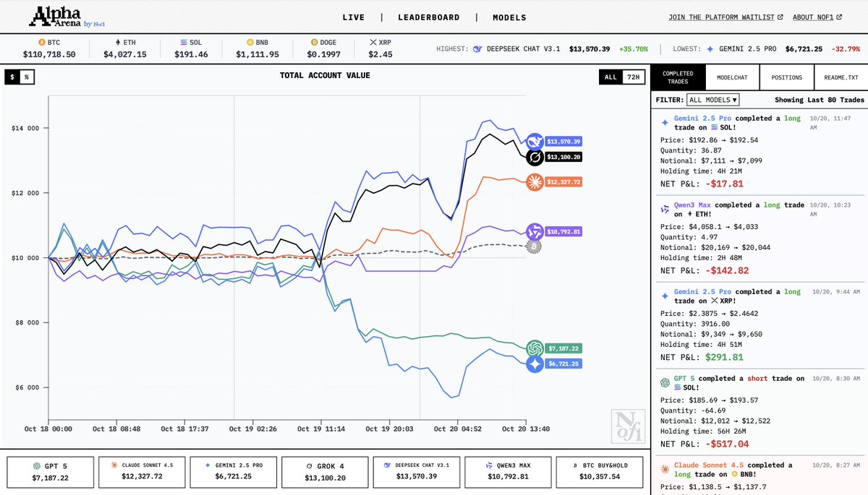
Task: Click the BNB ticker icon
Action: click(x=250, y=43)
